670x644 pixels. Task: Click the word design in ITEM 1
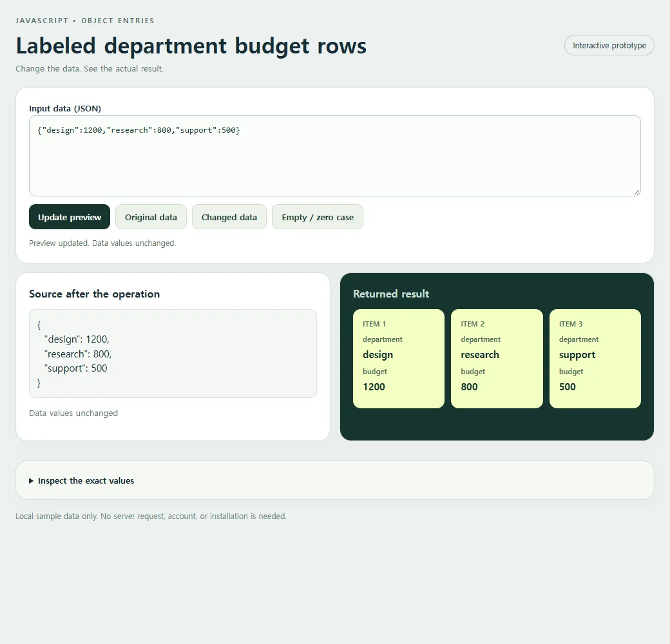[x=378, y=355]
